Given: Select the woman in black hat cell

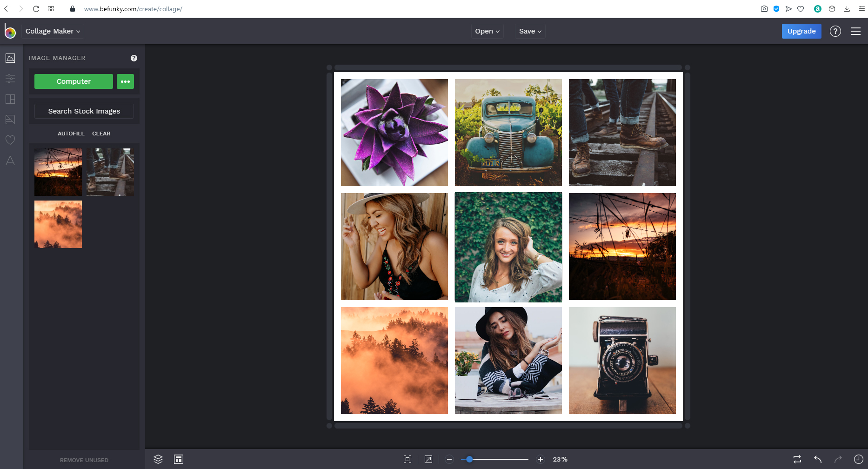Looking at the screenshot, I should 508,361.
